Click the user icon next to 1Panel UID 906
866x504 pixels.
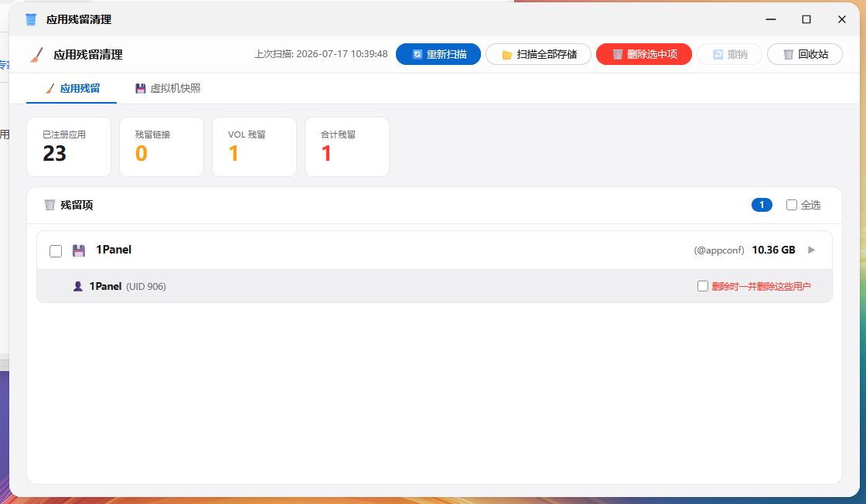(78, 286)
